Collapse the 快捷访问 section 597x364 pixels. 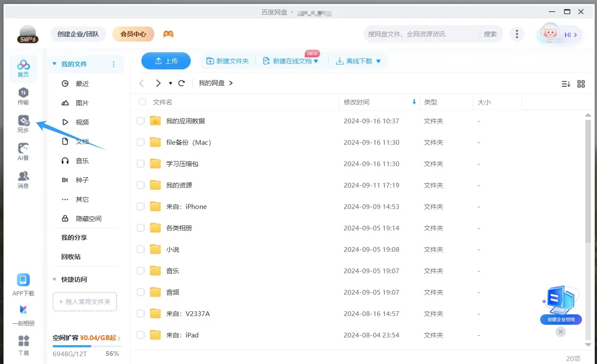[54, 280]
